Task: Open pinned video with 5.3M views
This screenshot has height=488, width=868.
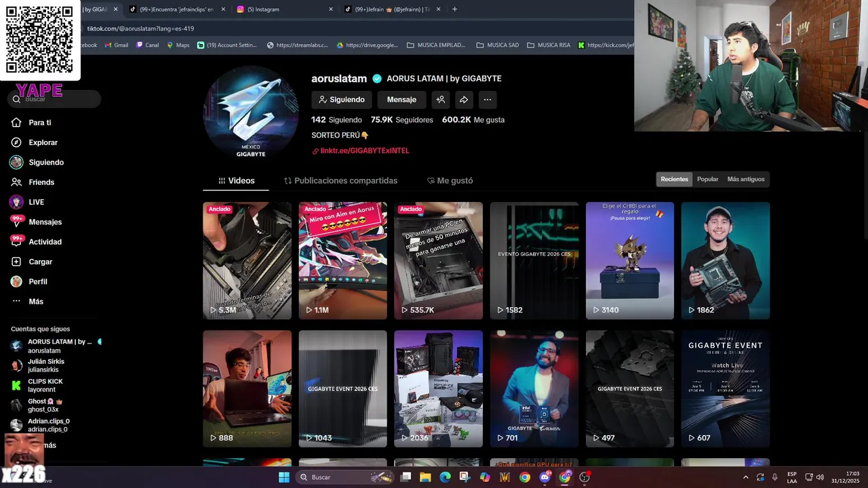Action: point(247,261)
